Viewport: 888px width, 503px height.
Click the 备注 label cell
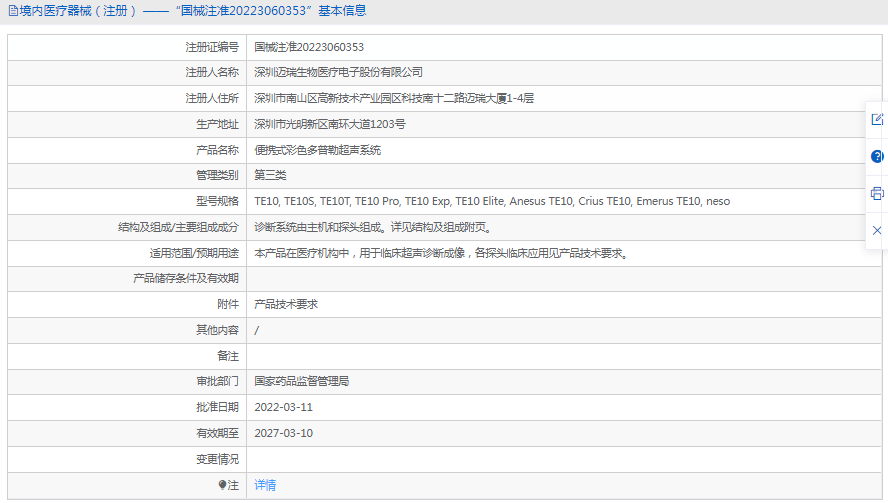127,356
